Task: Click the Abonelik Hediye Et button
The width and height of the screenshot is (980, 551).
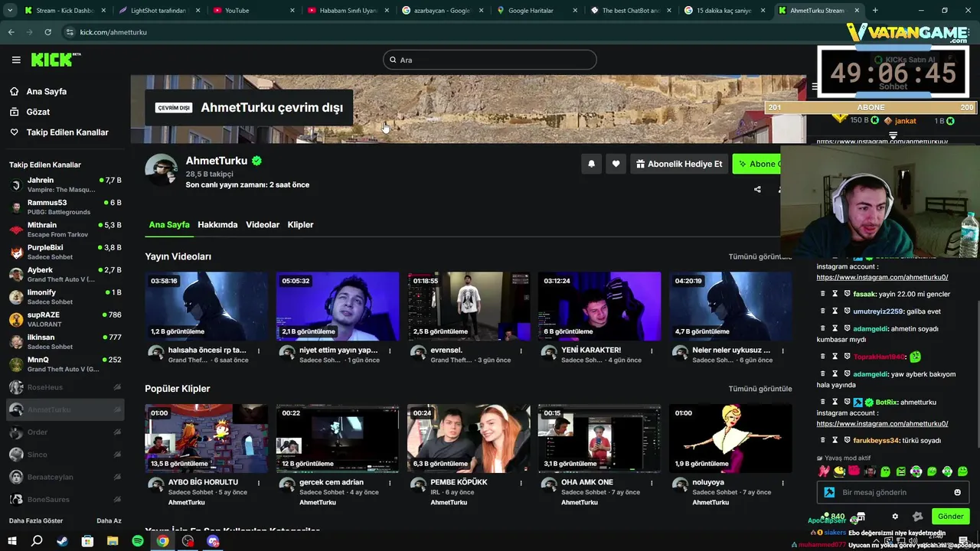Action: tap(678, 164)
